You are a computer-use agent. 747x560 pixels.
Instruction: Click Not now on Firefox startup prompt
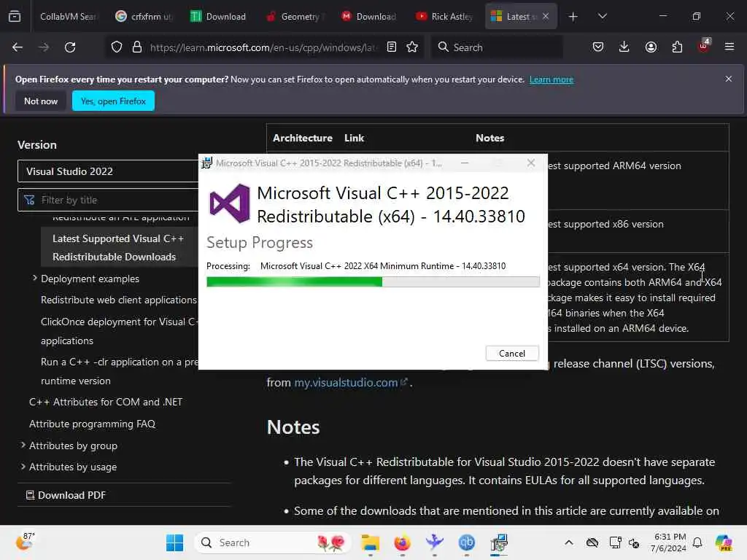pyautogui.click(x=41, y=101)
